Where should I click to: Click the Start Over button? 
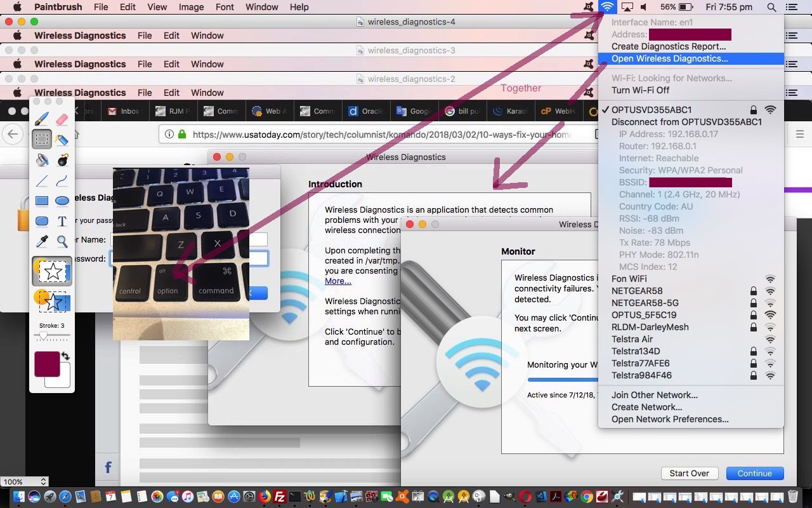pos(689,473)
